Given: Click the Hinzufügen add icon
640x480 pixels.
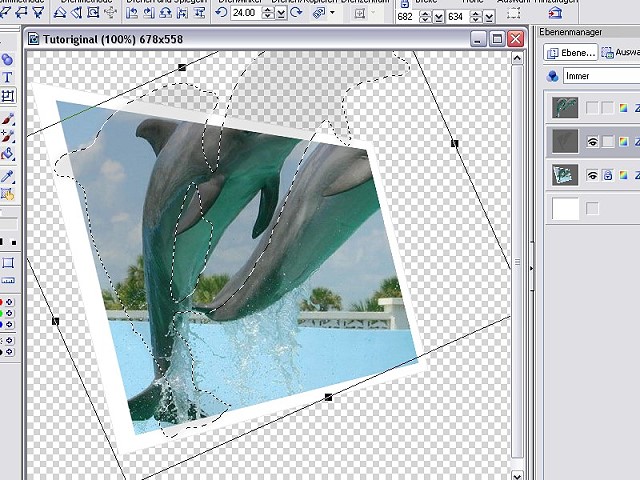Looking at the screenshot, I should (555, 13).
